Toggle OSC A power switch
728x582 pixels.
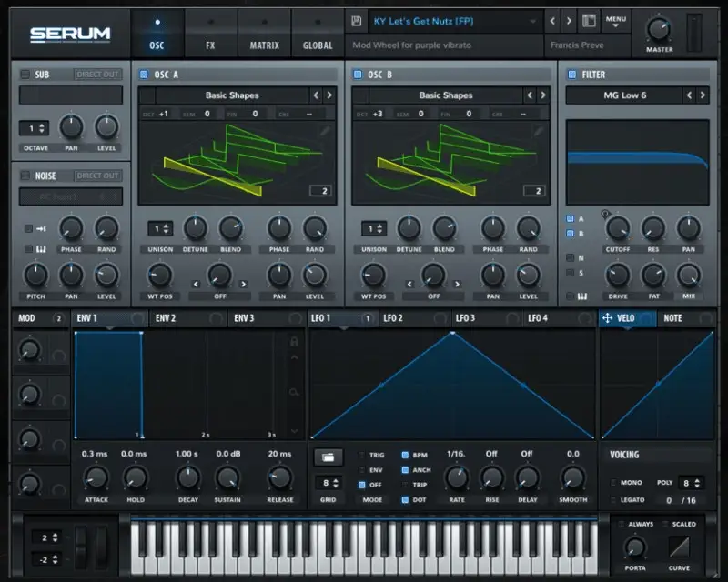145,75
